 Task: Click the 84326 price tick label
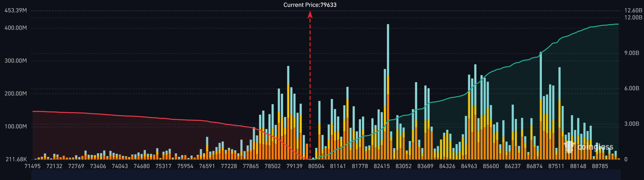(447, 166)
